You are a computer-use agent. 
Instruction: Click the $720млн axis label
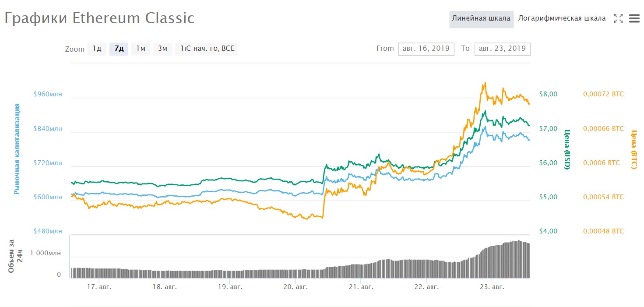point(48,163)
